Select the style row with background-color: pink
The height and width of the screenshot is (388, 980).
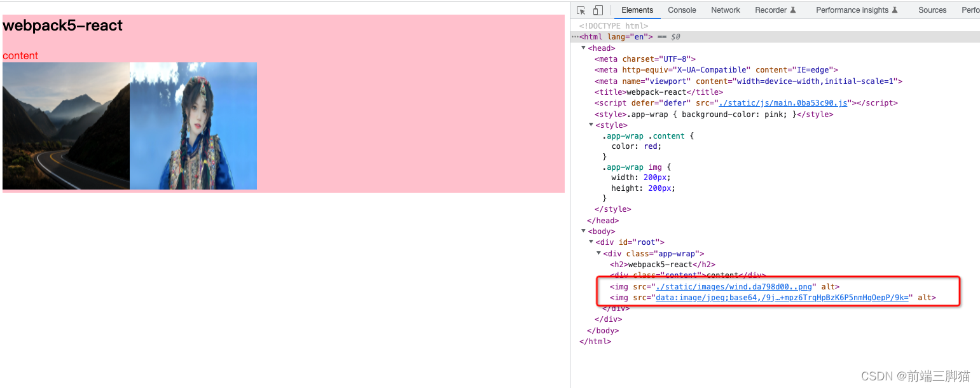(714, 114)
